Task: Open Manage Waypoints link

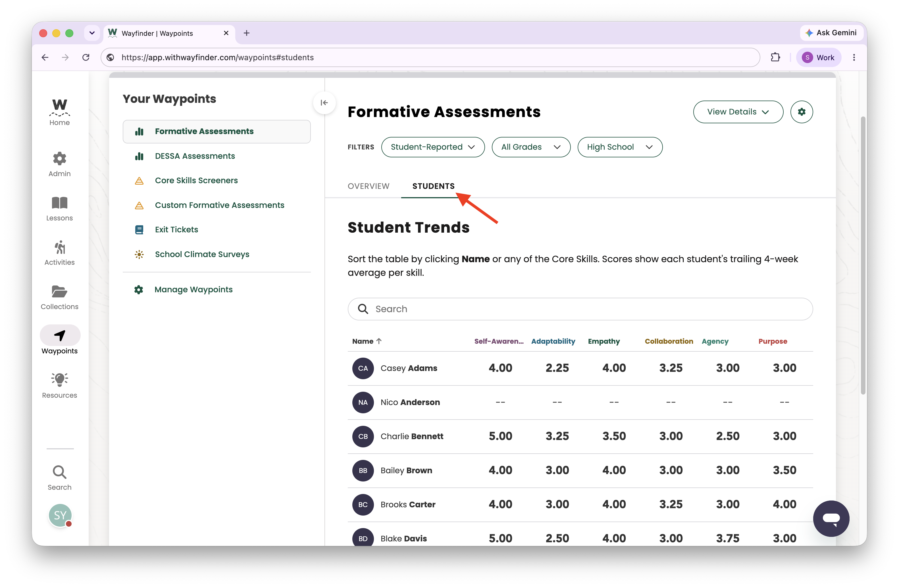Action: coord(193,290)
